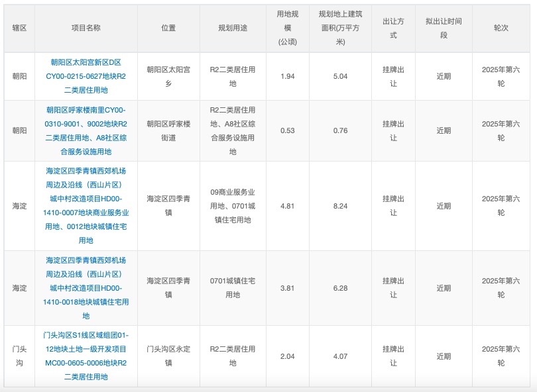Select the R2二类居住用地、A8社区综合服务设施用地 usage cell

[x=233, y=130]
